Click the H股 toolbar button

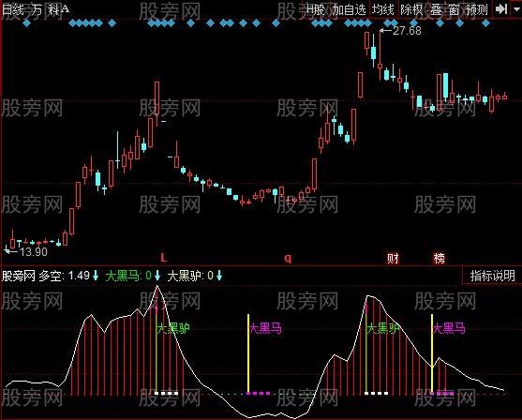(x=316, y=9)
